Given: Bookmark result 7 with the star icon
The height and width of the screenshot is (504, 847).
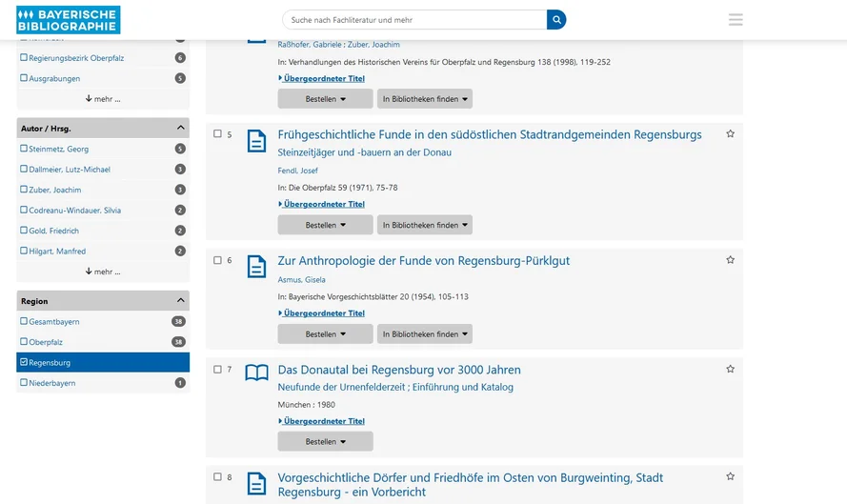Looking at the screenshot, I should pos(731,369).
